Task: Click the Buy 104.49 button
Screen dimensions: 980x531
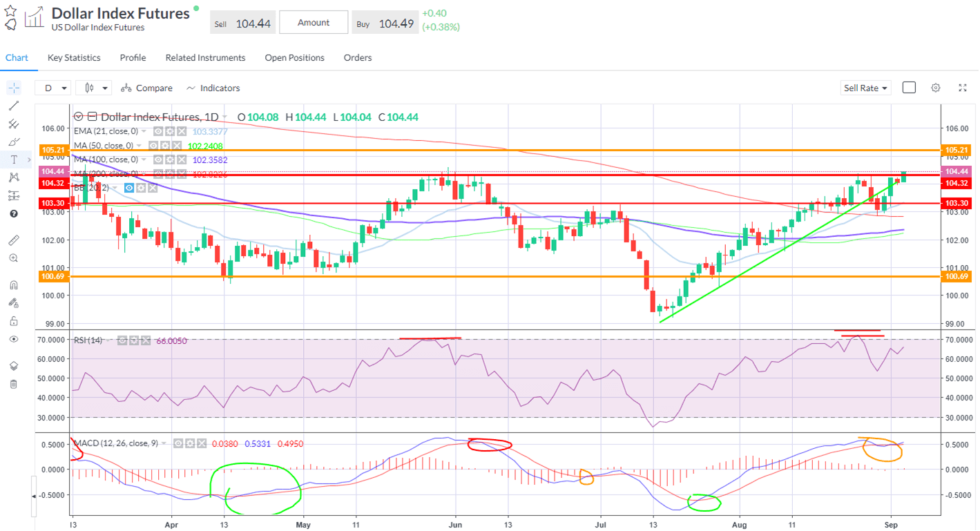Action: click(385, 23)
